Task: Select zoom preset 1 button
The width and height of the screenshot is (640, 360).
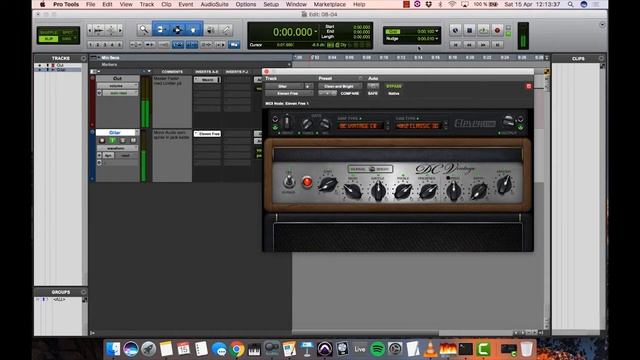Action: click(x=91, y=44)
